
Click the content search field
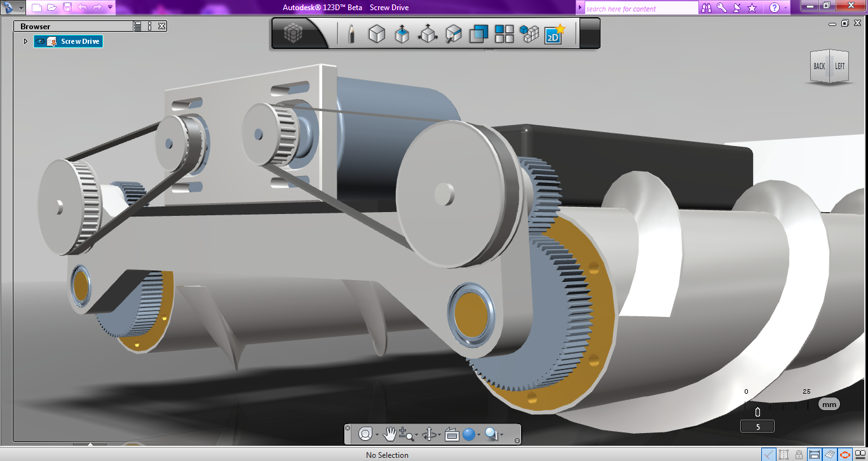(x=639, y=8)
